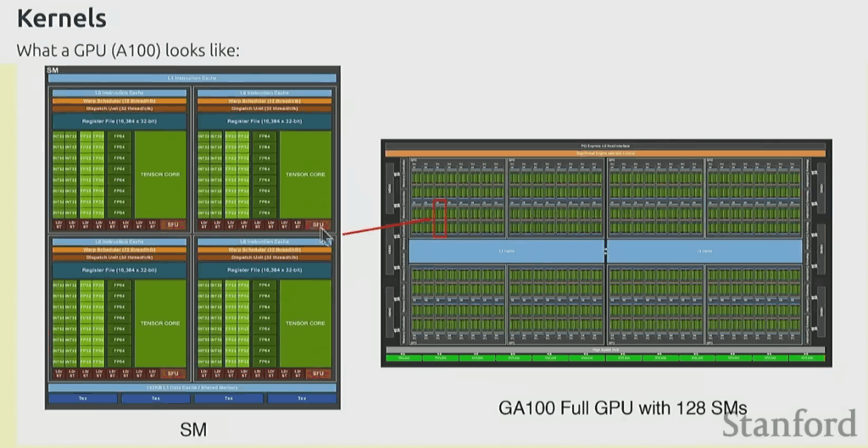Viewport: 868px width, 448px height.
Task: Click the bottom-left partition's SFU block
Action: (173, 373)
